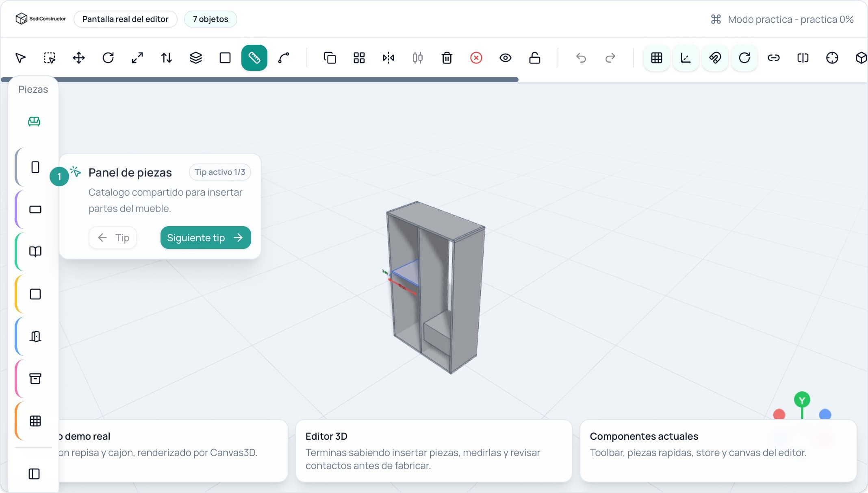The width and height of the screenshot is (868, 493).
Task: Select the rotate tool in toolbar
Action: tap(108, 58)
